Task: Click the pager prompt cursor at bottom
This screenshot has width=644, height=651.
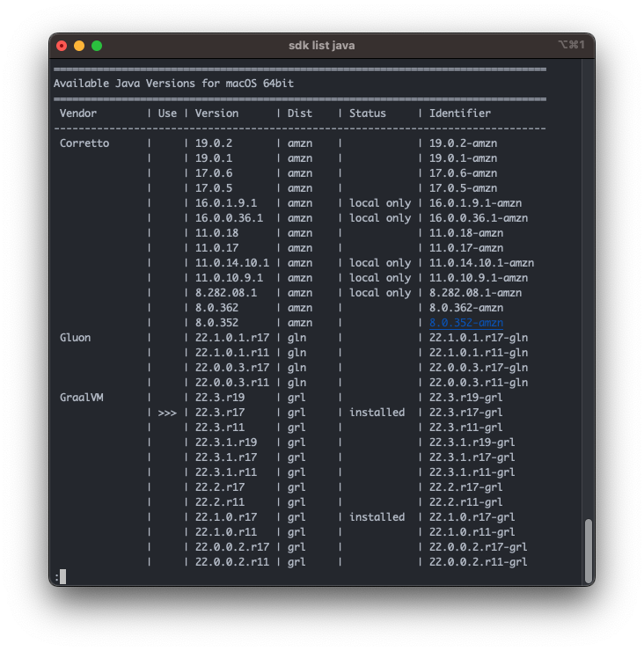Action: pos(62,577)
